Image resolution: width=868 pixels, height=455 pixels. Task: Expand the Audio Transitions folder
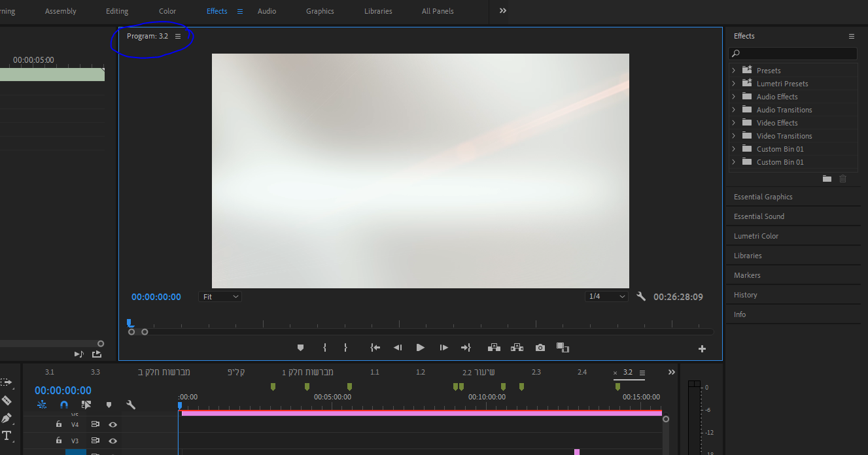click(x=733, y=110)
